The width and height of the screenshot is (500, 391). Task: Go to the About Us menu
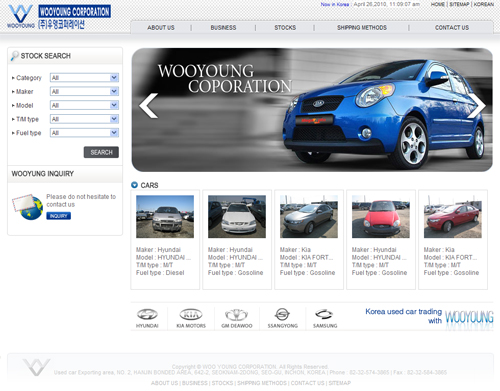[161, 28]
